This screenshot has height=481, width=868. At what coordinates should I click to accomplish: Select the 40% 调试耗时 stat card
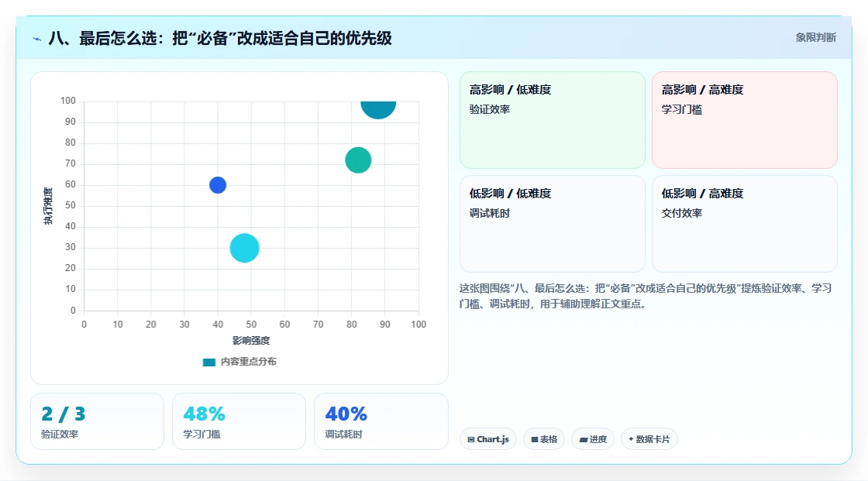point(381,421)
